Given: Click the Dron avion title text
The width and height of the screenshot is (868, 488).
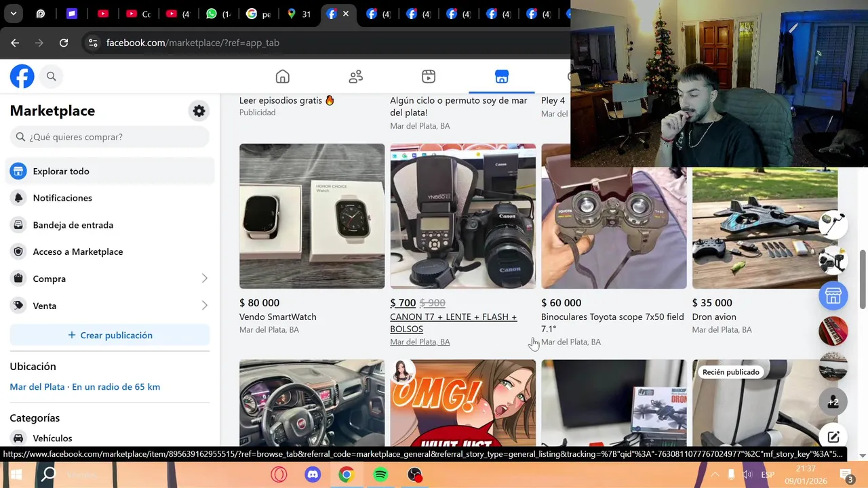Looking at the screenshot, I should click(x=714, y=317).
